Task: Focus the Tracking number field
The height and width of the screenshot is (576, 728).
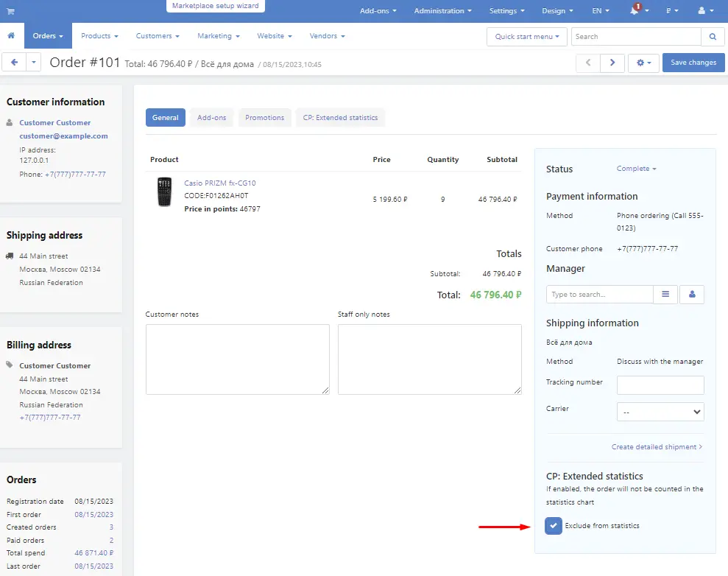Action: [x=660, y=385]
